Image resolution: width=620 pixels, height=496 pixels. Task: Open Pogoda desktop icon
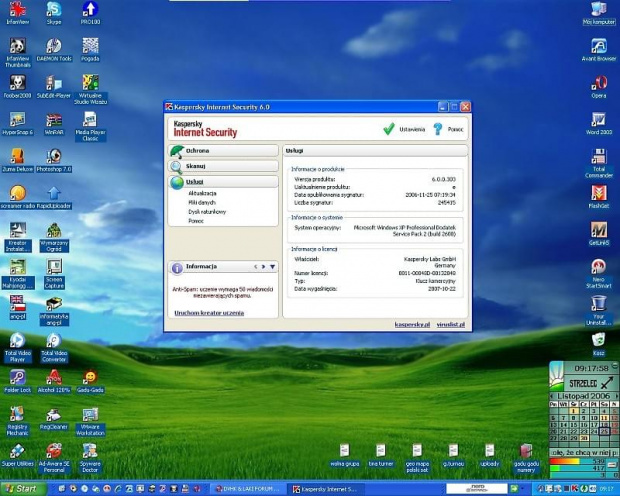[90, 50]
